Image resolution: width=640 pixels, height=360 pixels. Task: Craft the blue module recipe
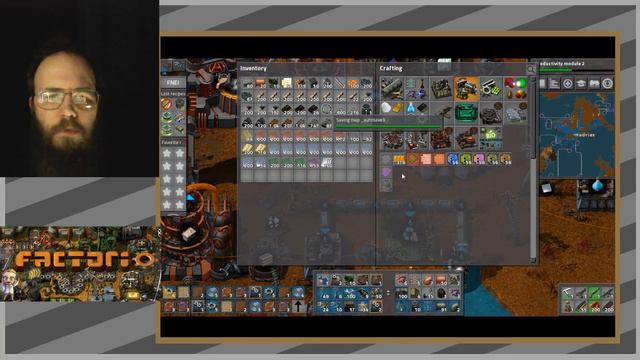[453, 159]
